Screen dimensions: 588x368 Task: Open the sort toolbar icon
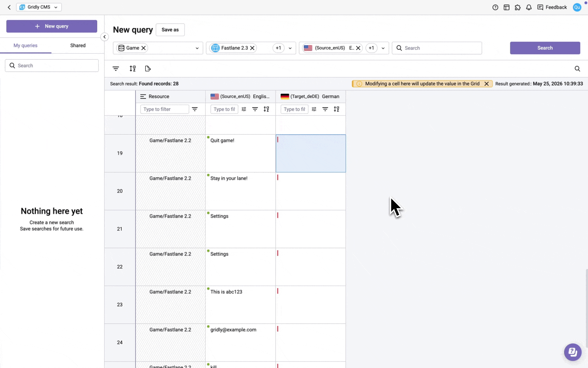(133, 69)
